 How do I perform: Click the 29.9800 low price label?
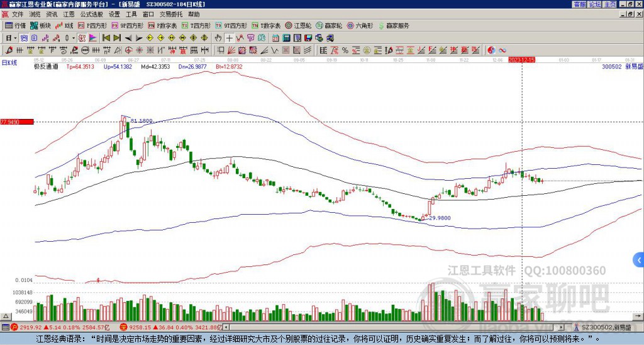pyautogui.click(x=440, y=218)
